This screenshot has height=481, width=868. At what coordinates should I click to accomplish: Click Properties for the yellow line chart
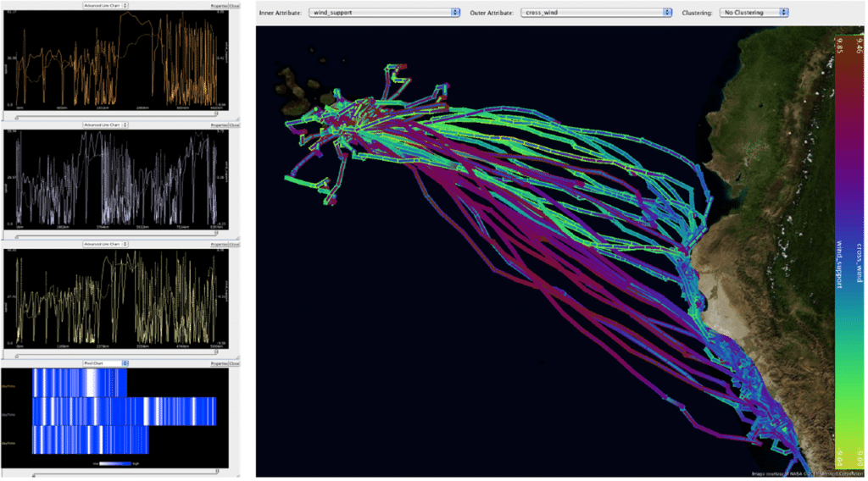click(220, 245)
